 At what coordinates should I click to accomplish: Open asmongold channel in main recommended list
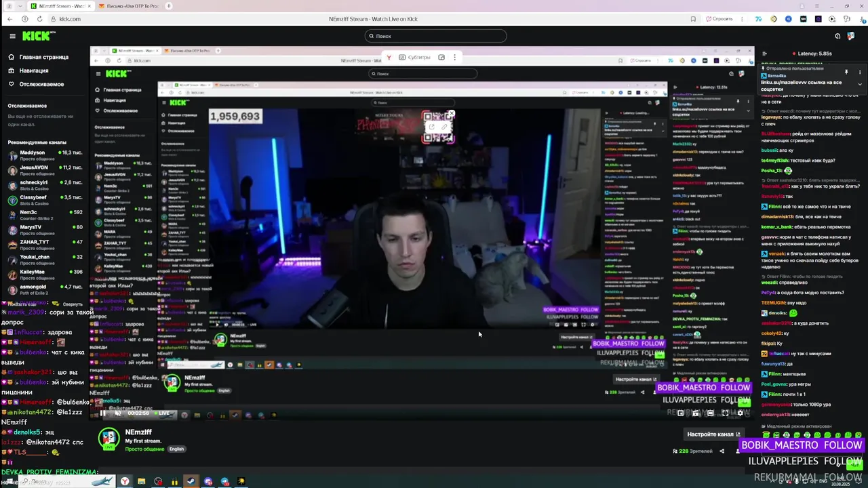[x=45, y=289]
